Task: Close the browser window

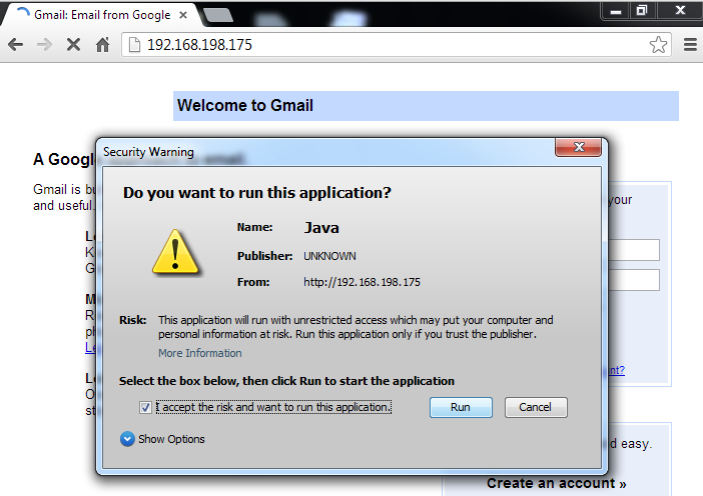Action: (x=680, y=11)
